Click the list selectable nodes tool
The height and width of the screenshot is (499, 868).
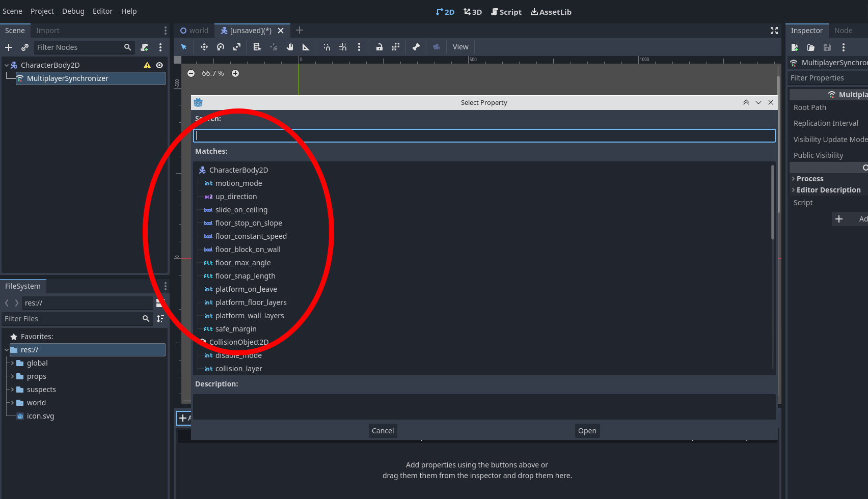(257, 47)
